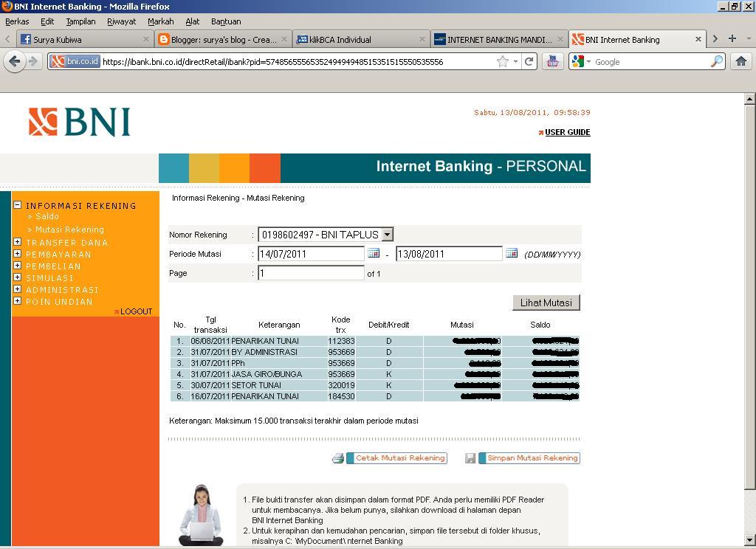756x549 pixels.
Task: Click the PPh transaction row
Action: click(x=374, y=363)
